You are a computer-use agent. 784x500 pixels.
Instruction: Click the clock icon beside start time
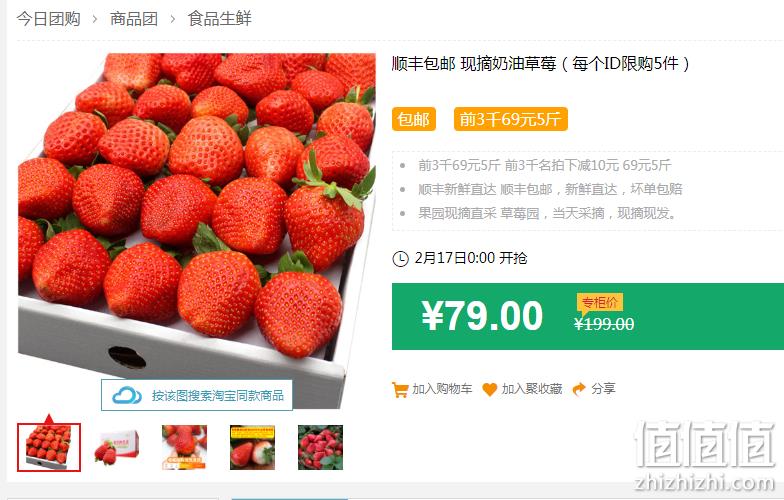coord(400,258)
